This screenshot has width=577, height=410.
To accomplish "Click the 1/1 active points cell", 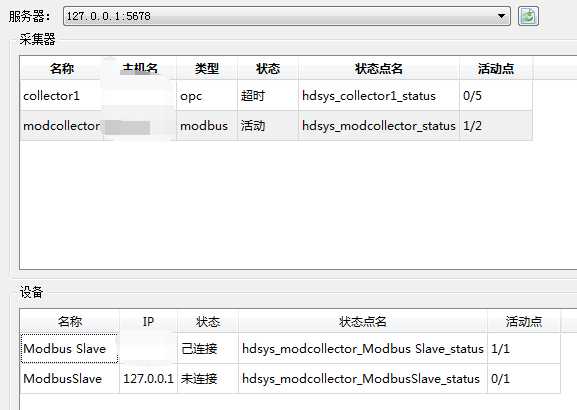I will click(524, 349).
